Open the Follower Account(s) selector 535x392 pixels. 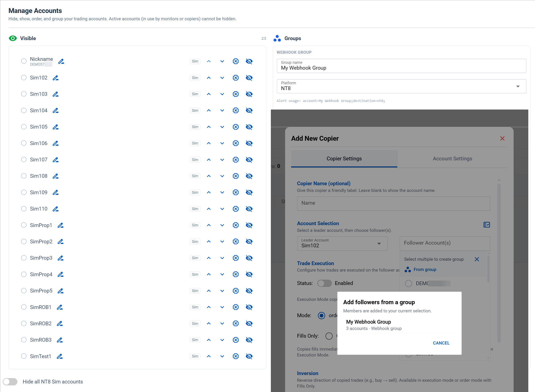click(x=445, y=243)
